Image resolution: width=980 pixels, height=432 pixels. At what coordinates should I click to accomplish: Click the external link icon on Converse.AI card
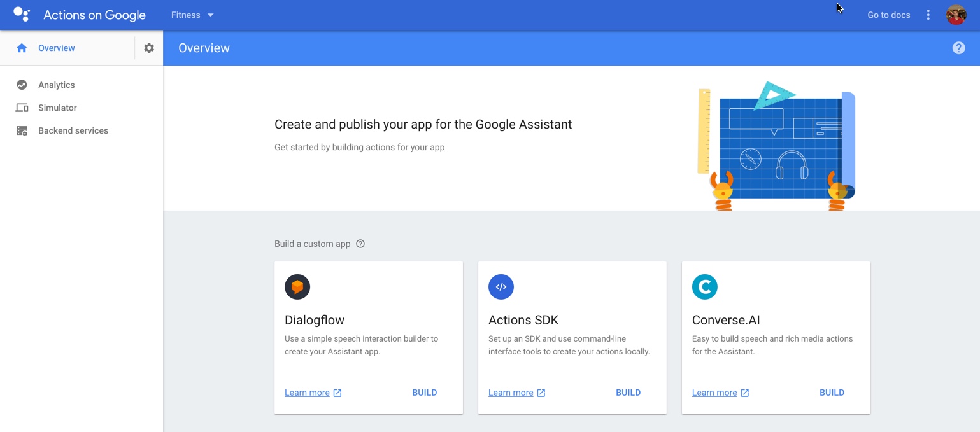[745, 393]
